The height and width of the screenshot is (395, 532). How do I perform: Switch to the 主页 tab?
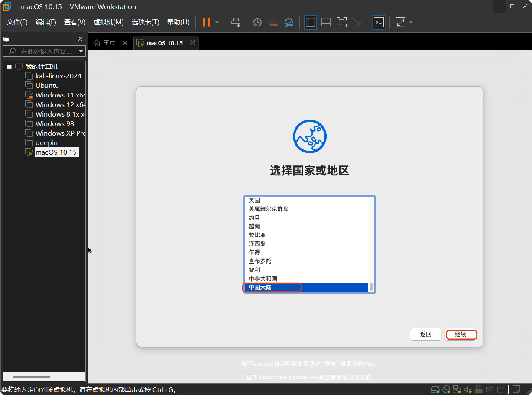tap(109, 42)
